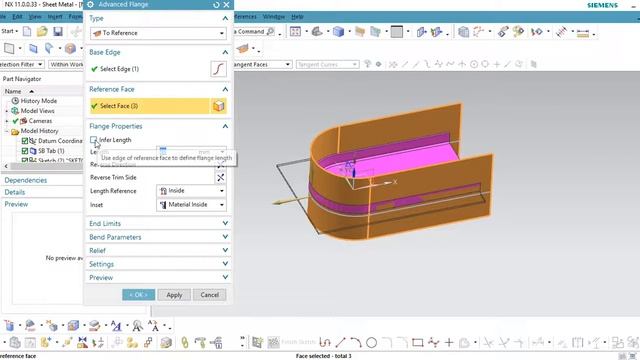
Task: Expand the Bend Parameters section
Action: point(158,237)
